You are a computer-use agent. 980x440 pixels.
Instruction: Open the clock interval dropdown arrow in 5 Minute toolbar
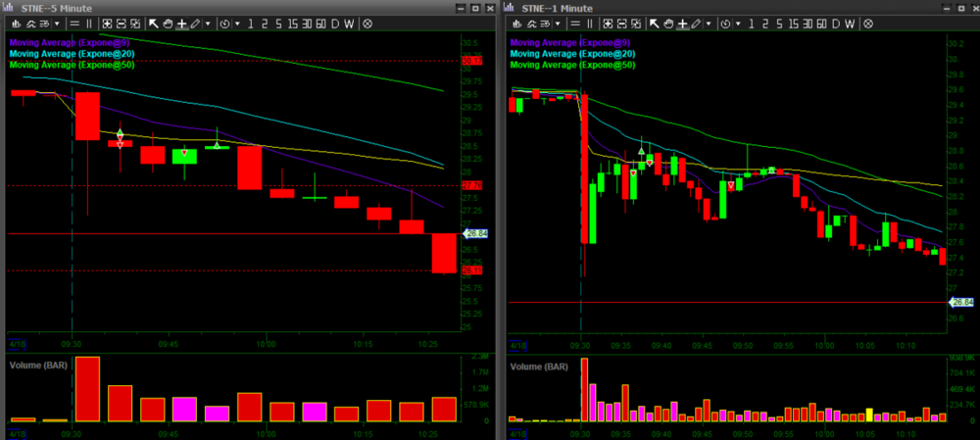(237, 23)
